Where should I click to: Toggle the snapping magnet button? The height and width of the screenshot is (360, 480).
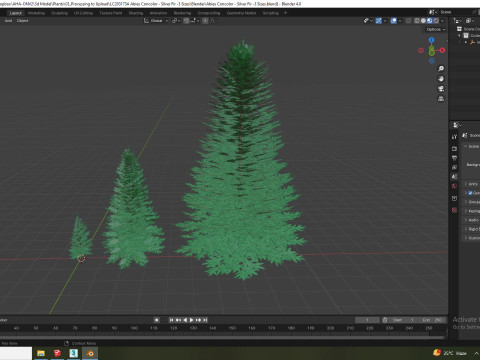[186, 21]
